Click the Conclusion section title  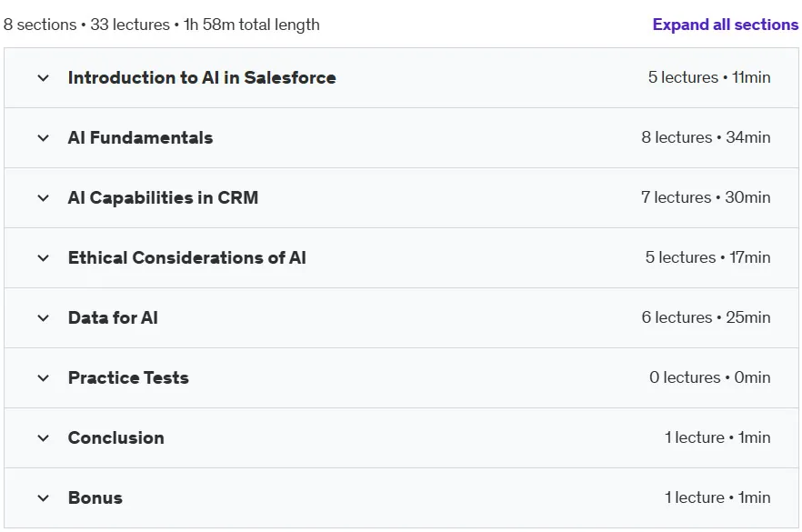click(x=116, y=438)
